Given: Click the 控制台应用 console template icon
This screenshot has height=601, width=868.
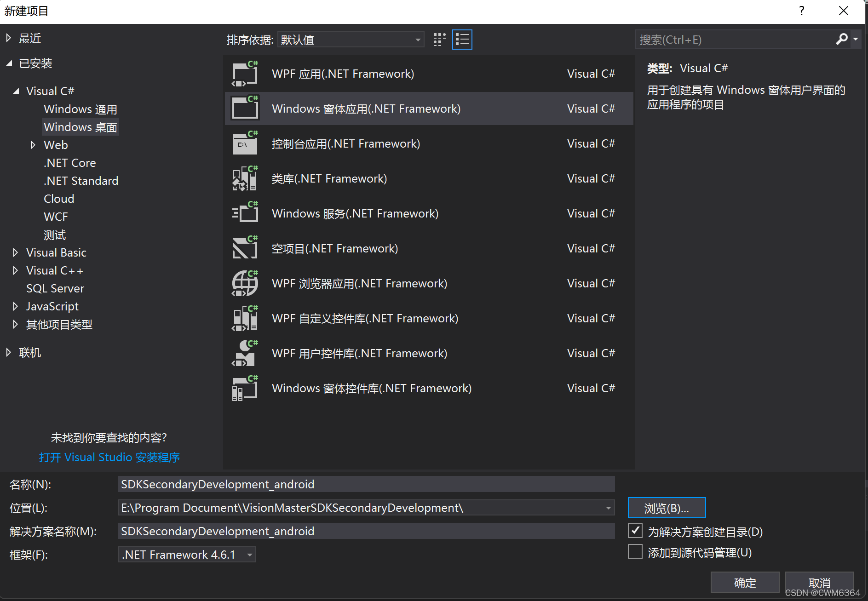Looking at the screenshot, I should pos(245,143).
